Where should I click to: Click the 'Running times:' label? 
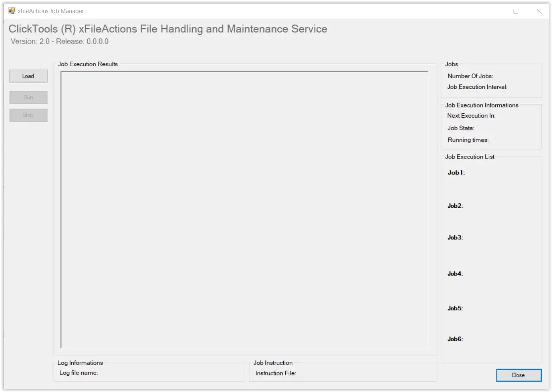468,140
